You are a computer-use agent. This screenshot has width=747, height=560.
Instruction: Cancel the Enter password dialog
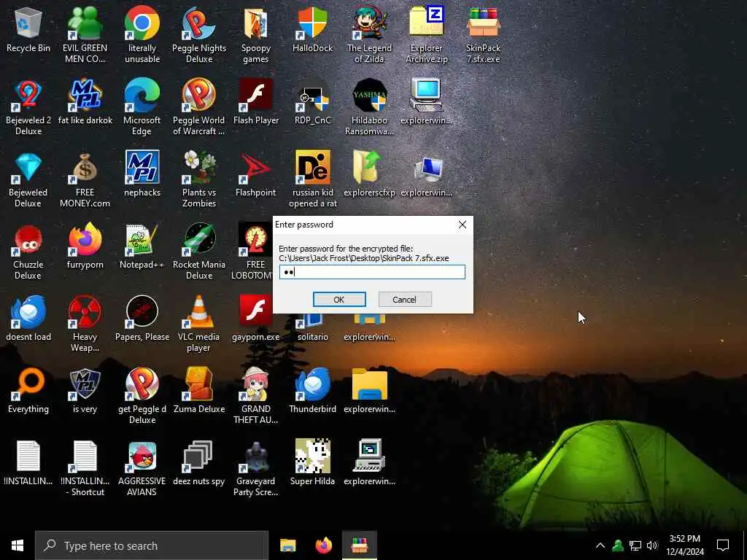click(x=404, y=300)
